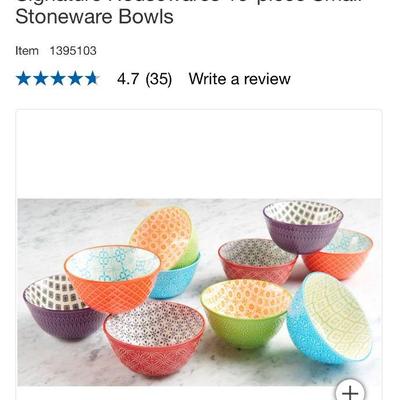Click the first blue rating star
Screen dimensions: 400x400
(x=23, y=79)
